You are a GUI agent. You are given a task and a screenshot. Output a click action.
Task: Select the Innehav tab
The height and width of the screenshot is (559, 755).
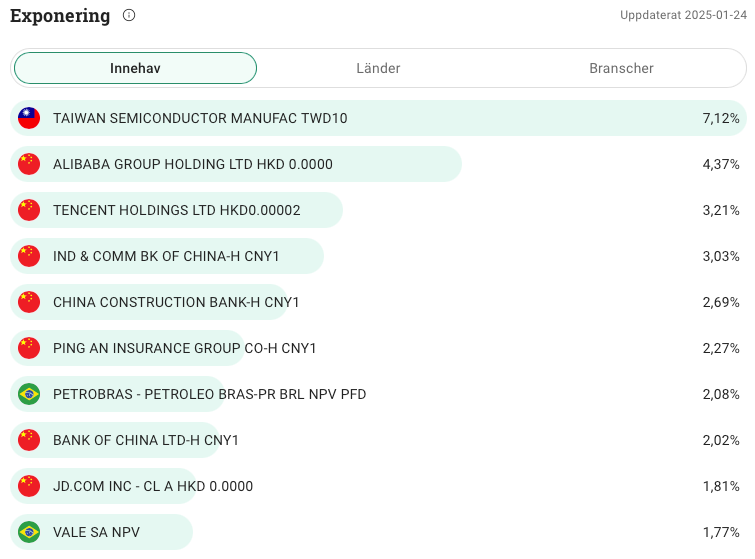pyautogui.click(x=135, y=68)
